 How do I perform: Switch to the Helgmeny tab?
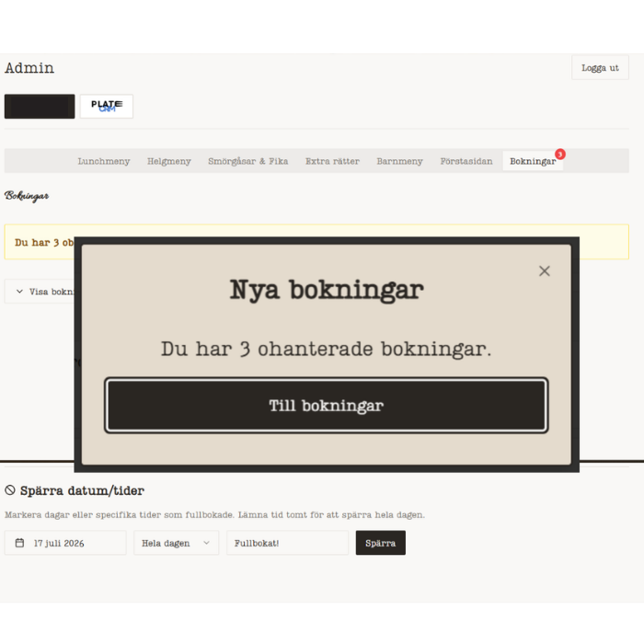click(168, 161)
